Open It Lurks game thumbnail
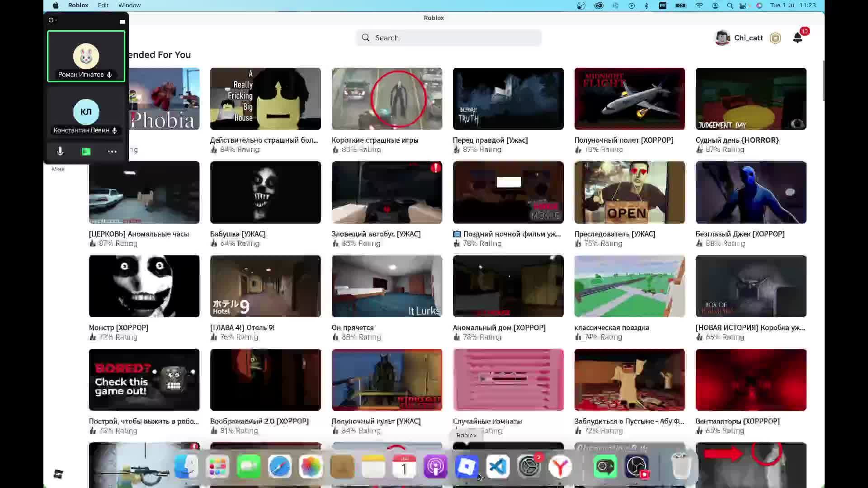The height and width of the screenshot is (488, 868). pos(387,286)
